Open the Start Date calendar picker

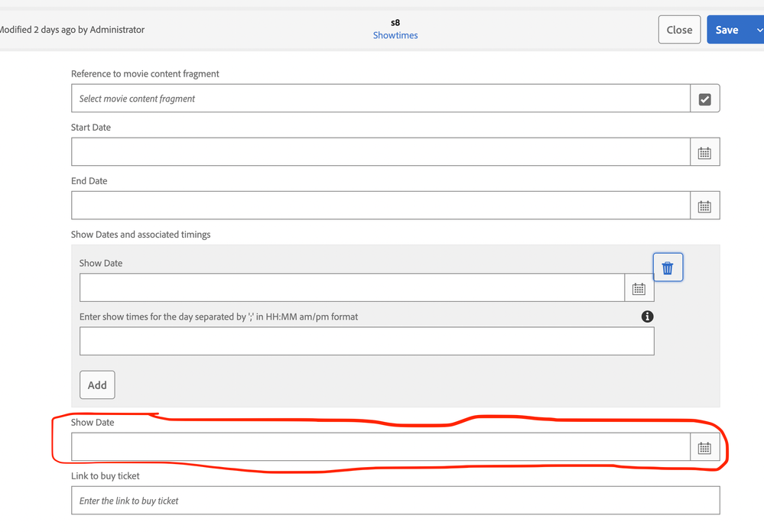pos(704,153)
